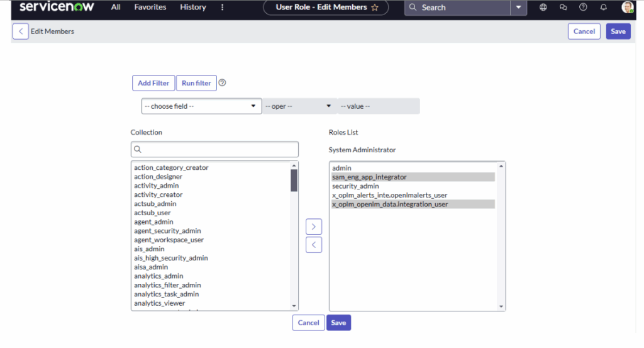This screenshot has height=348, width=644.
Task: Select agent_workspace_user in Collection
Action: (169, 240)
